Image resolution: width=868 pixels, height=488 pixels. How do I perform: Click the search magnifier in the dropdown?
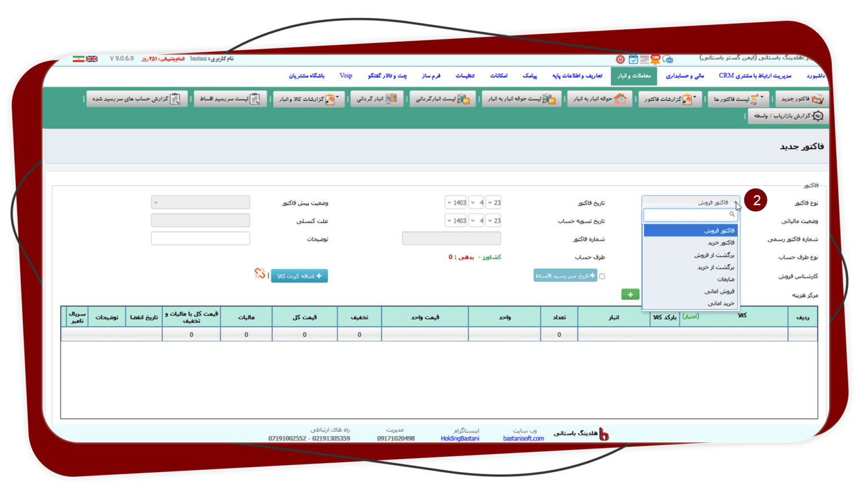point(732,215)
